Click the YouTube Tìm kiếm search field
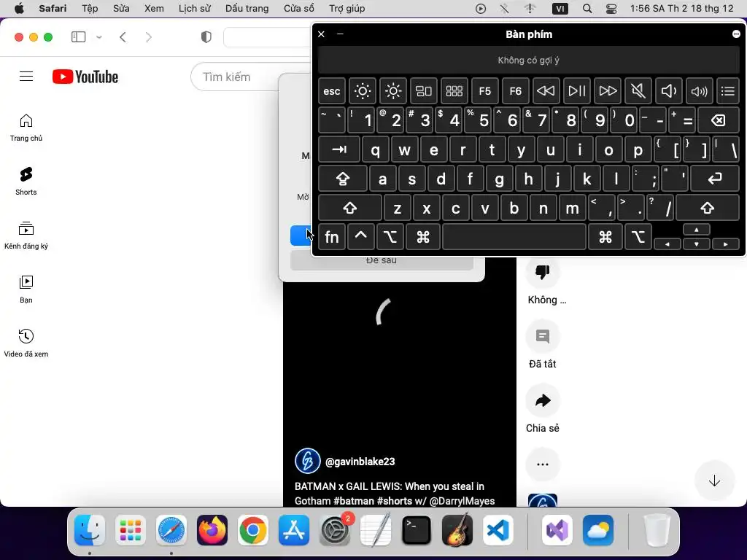Viewport: 747px width, 560px height. [252, 77]
